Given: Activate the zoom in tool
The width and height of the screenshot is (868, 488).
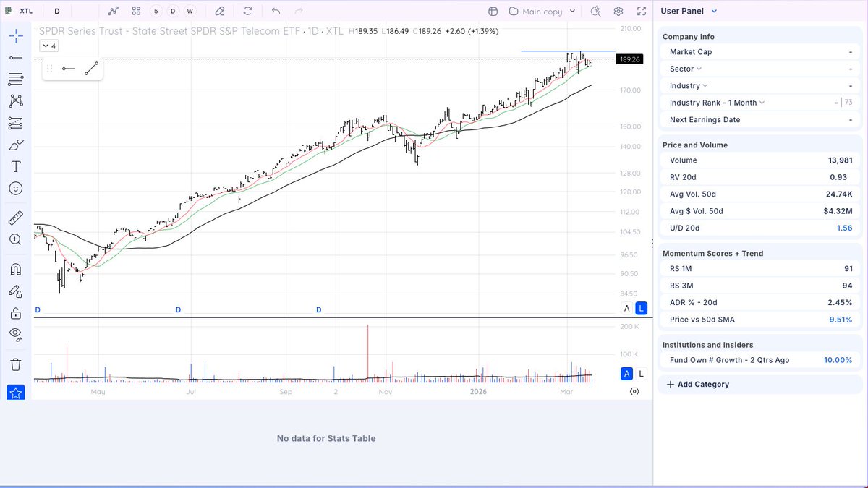Looking at the screenshot, I should pyautogui.click(x=15, y=239).
